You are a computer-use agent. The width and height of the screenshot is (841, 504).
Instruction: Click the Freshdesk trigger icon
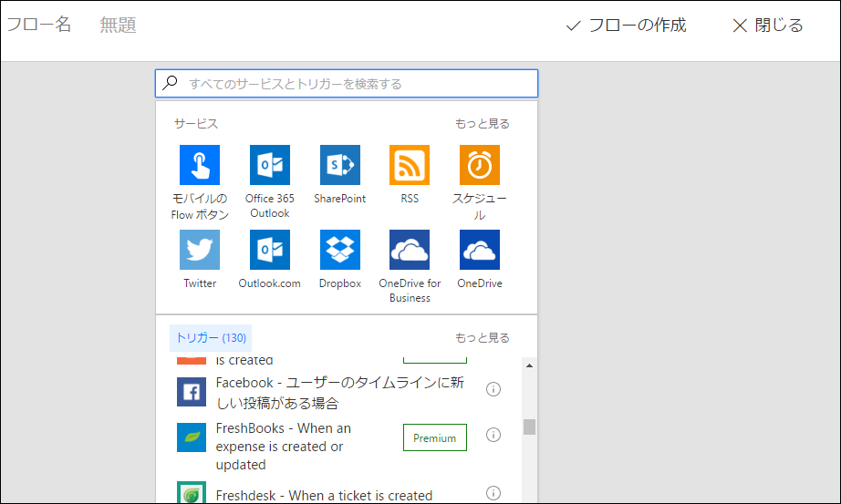[x=192, y=493]
